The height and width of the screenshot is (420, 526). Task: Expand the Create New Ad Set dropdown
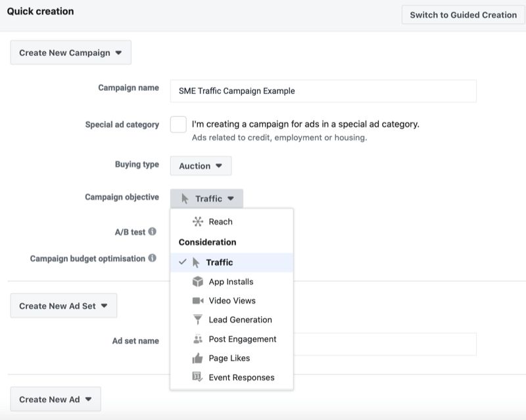tap(63, 305)
